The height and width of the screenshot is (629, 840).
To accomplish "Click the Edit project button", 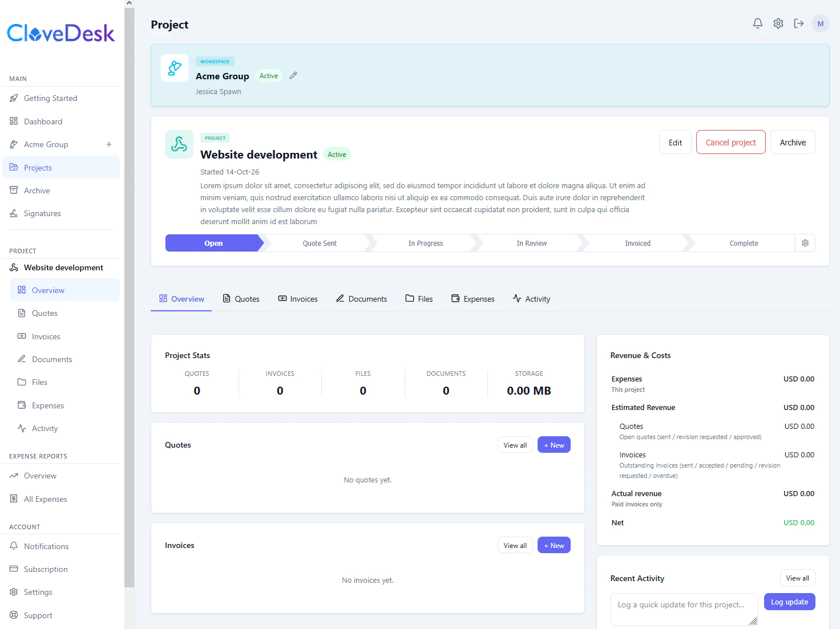I will 675,143.
